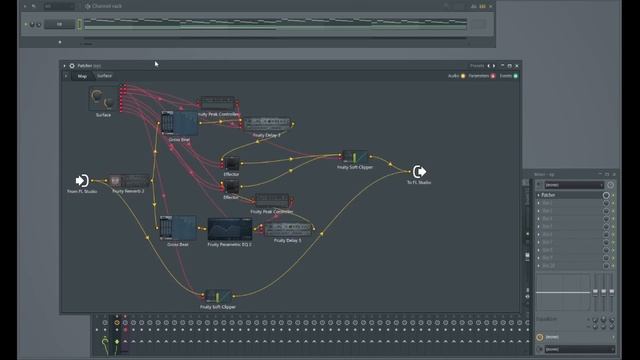The image size is (640, 360).
Task: Select the Fruity Parametric EQ 2 module
Action: [x=230, y=229]
